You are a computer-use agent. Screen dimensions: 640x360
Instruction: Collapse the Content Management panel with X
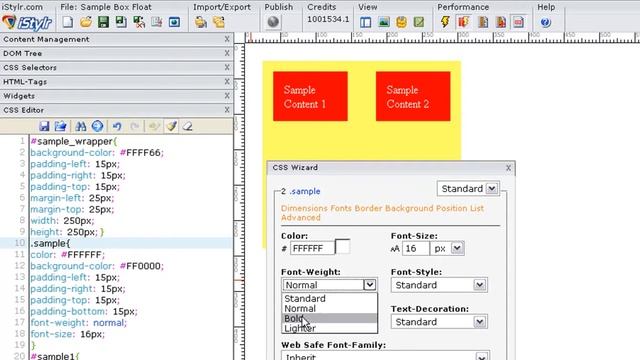click(227, 39)
